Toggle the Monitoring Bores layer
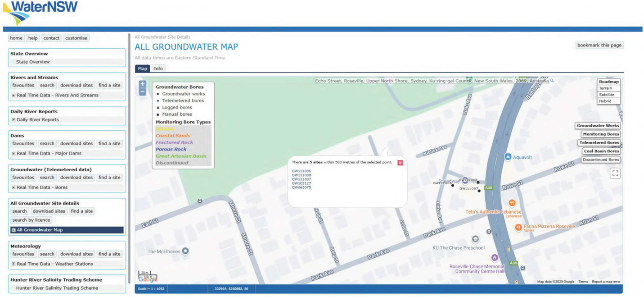The width and height of the screenshot is (644, 297). tap(600, 134)
